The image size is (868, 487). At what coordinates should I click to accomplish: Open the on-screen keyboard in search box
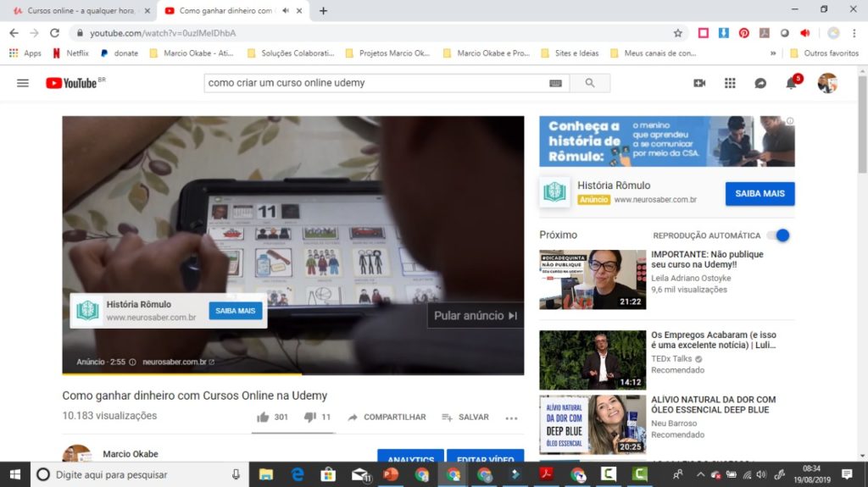[x=555, y=83]
